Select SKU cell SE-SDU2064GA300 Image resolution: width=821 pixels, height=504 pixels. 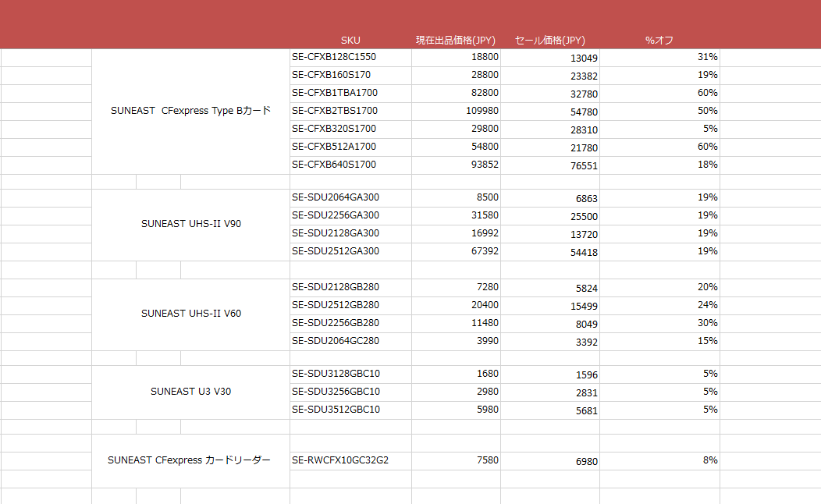coord(350,198)
